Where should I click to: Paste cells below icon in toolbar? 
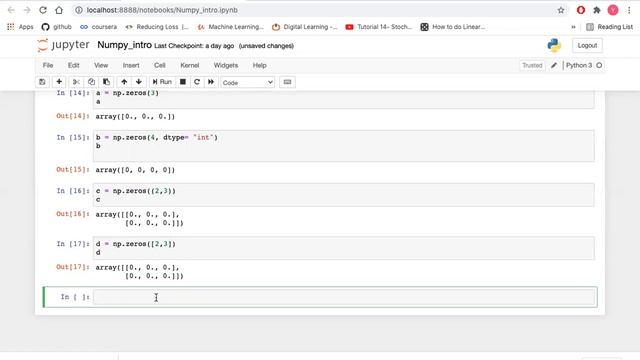(106, 82)
